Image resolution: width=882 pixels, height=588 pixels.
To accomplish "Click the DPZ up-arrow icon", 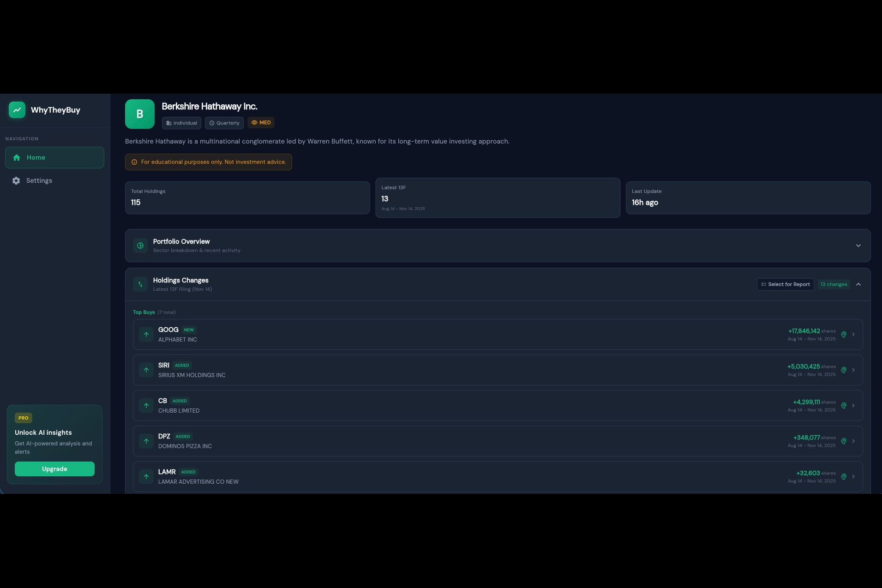I will [x=146, y=441].
